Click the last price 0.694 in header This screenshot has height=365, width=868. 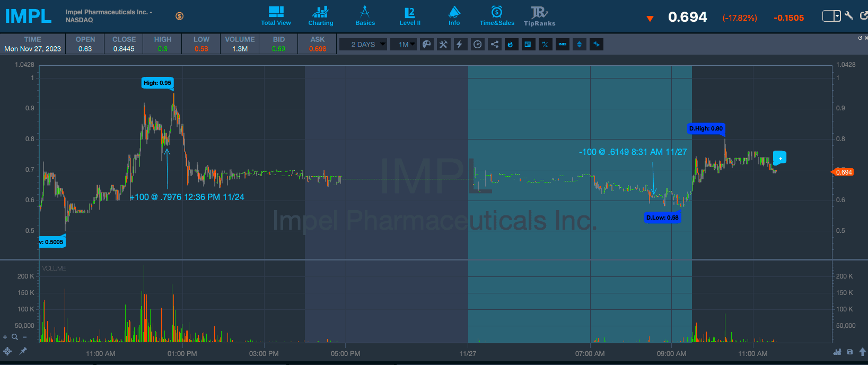tap(687, 17)
